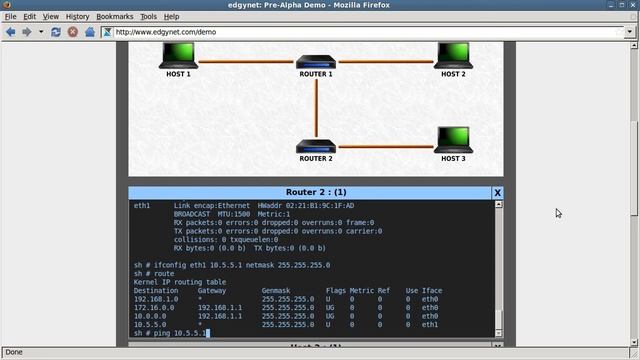Click the HOST 1 label
The height and width of the screenshot is (360, 640).
(178, 74)
